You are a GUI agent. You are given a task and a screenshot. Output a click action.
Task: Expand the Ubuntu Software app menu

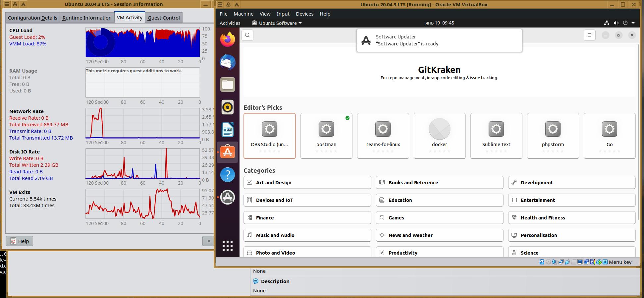pos(277,23)
